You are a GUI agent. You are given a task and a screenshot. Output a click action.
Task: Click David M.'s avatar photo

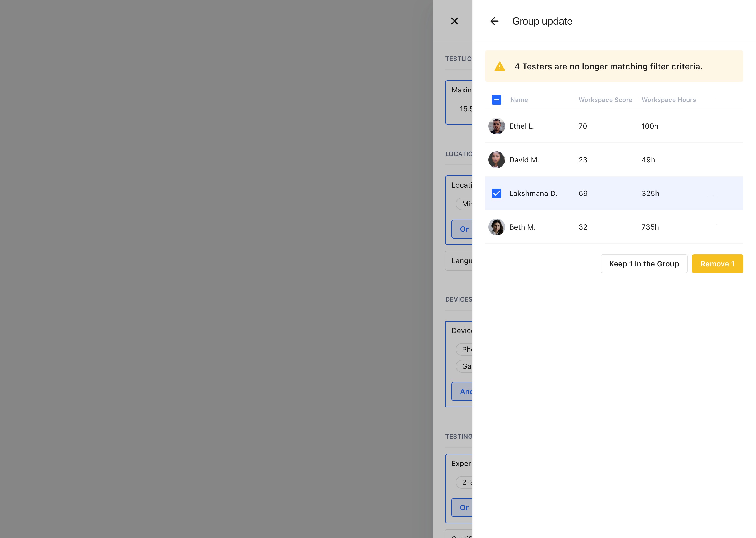pyautogui.click(x=496, y=160)
